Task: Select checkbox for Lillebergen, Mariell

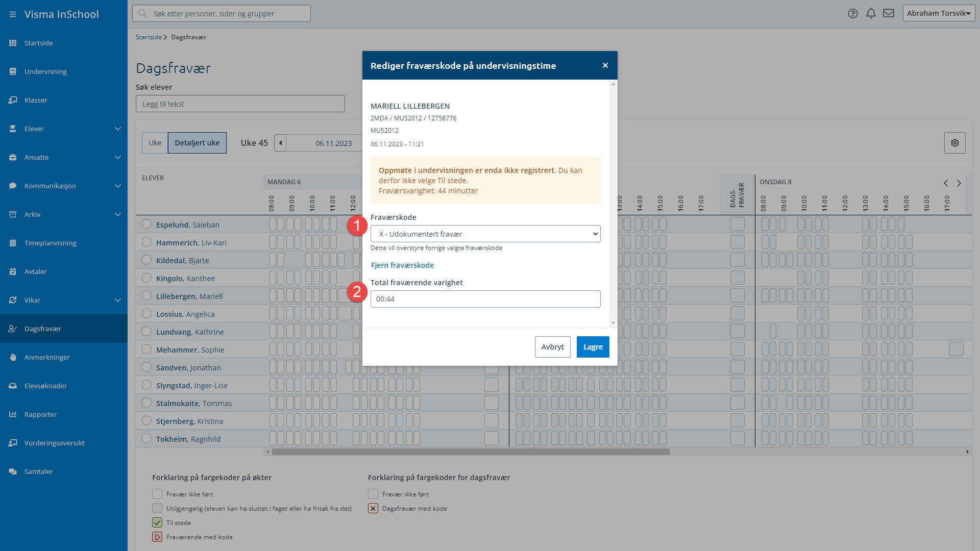Action: point(146,295)
